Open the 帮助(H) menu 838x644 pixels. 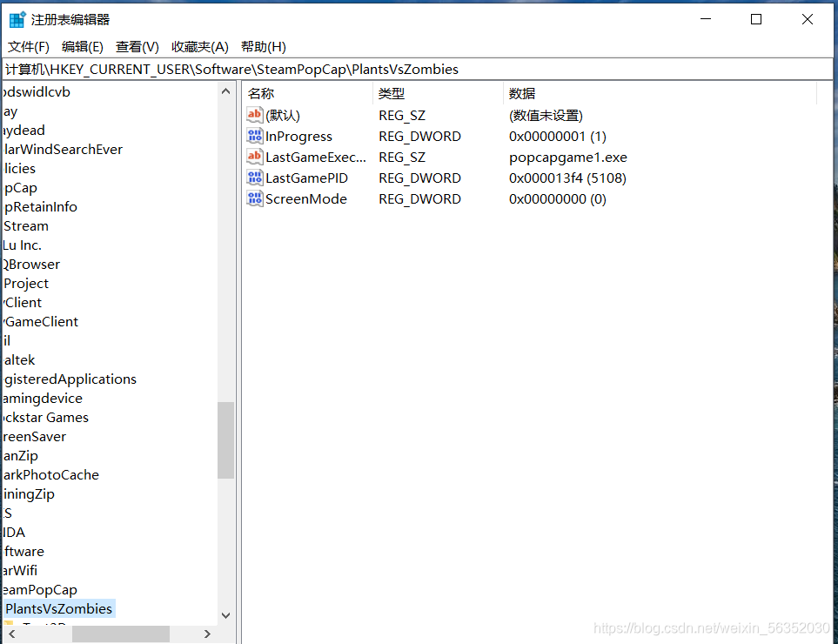pos(264,47)
